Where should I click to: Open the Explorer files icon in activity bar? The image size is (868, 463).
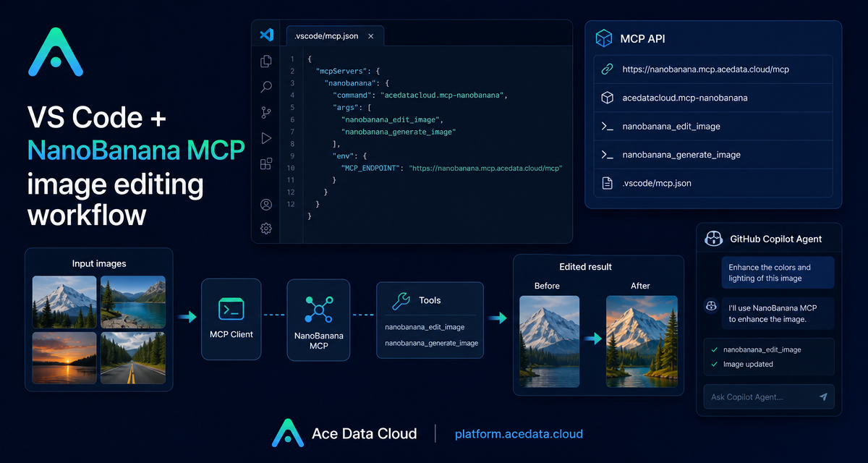point(266,61)
